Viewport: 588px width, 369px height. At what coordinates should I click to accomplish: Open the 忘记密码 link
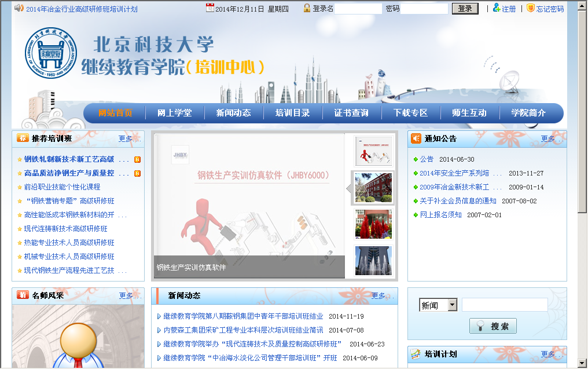click(550, 9)
